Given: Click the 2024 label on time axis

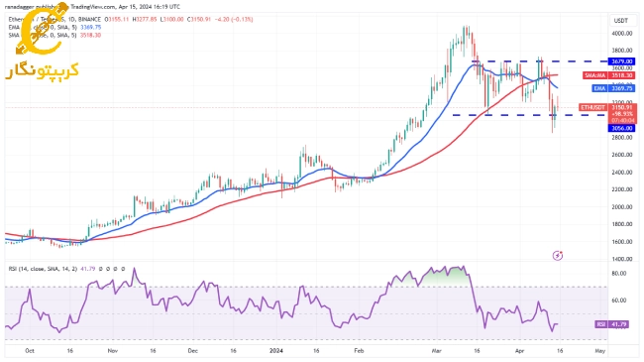Looking at the screenshot, I should (x=276, y=351).
